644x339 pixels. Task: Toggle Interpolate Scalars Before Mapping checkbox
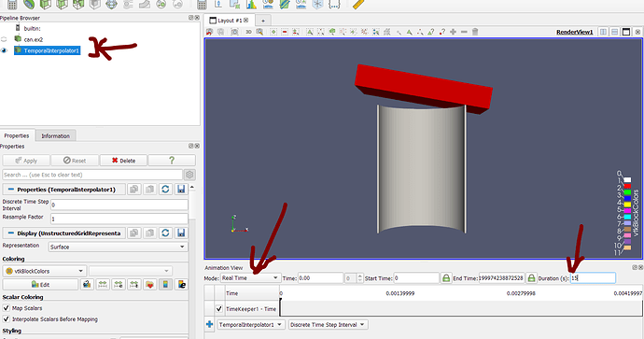pos(7,318)
